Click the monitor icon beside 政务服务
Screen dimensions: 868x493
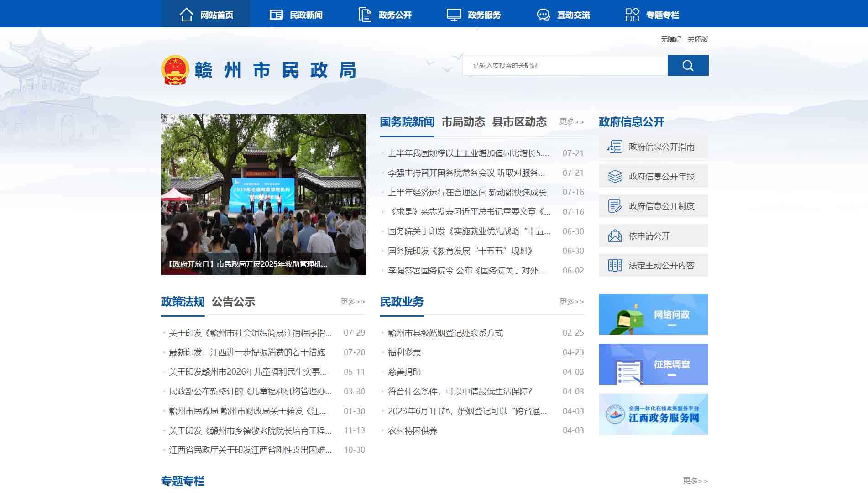pyautogui.click(x=454, y=15)
